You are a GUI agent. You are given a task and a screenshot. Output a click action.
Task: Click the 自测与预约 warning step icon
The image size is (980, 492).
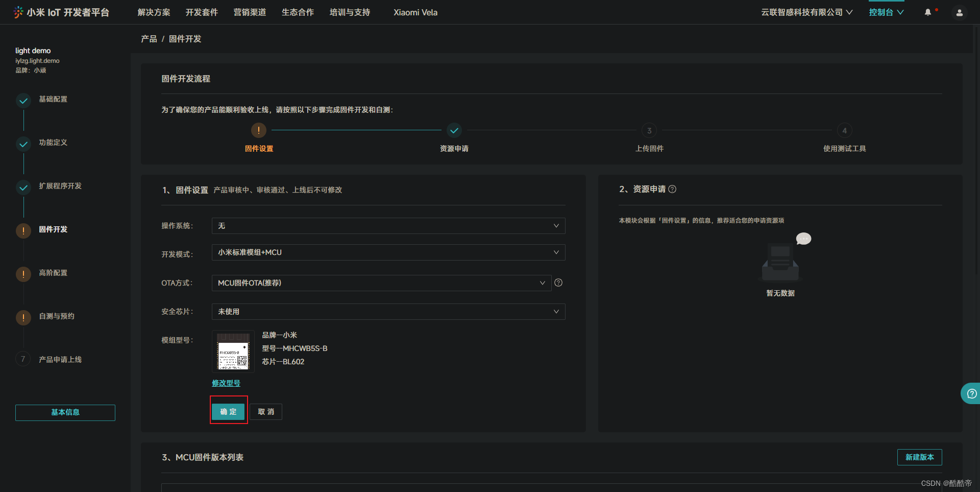point(23,318)
